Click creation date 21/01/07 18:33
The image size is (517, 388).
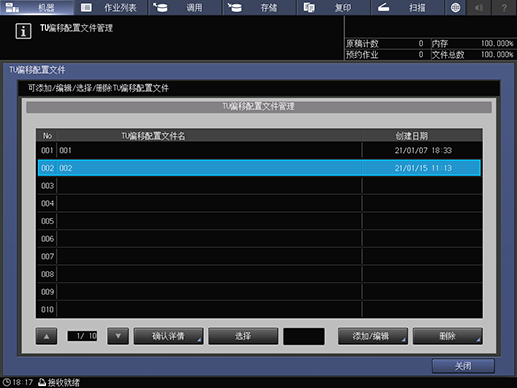tap(423, 150)
